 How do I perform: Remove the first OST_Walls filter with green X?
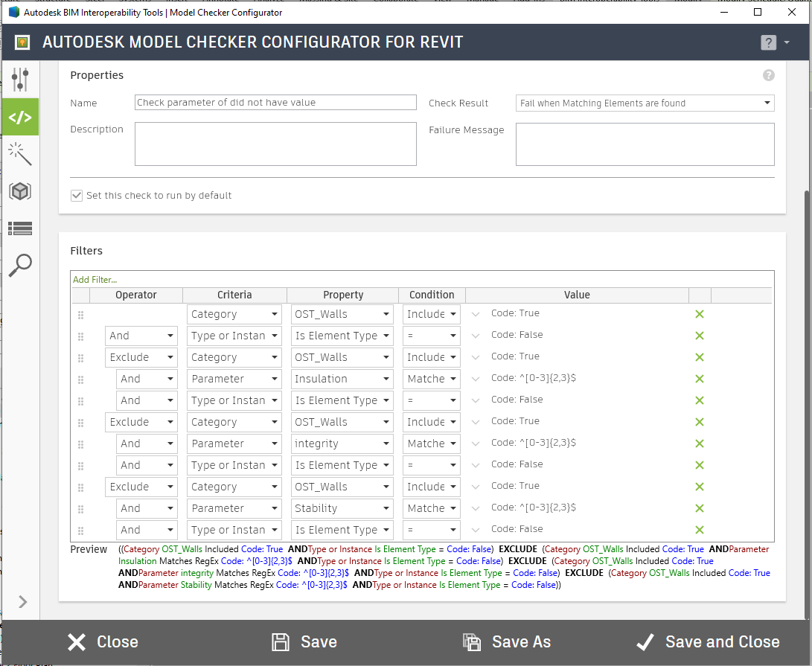[699, 313]
